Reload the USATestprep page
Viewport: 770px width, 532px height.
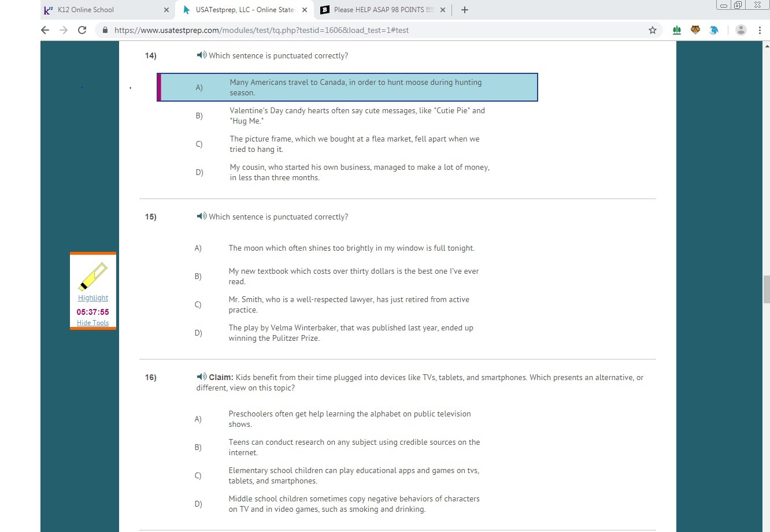(x=82, y=30)
